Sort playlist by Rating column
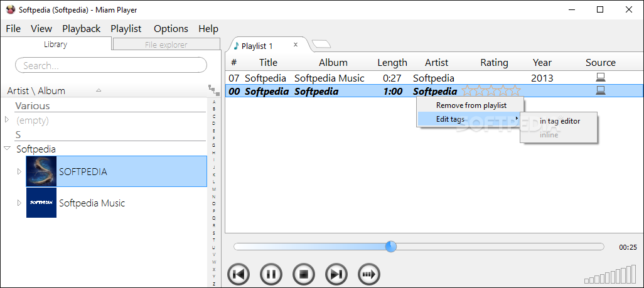Image resolution: width=644 pixels, height=288 pixels. (494, 63)
